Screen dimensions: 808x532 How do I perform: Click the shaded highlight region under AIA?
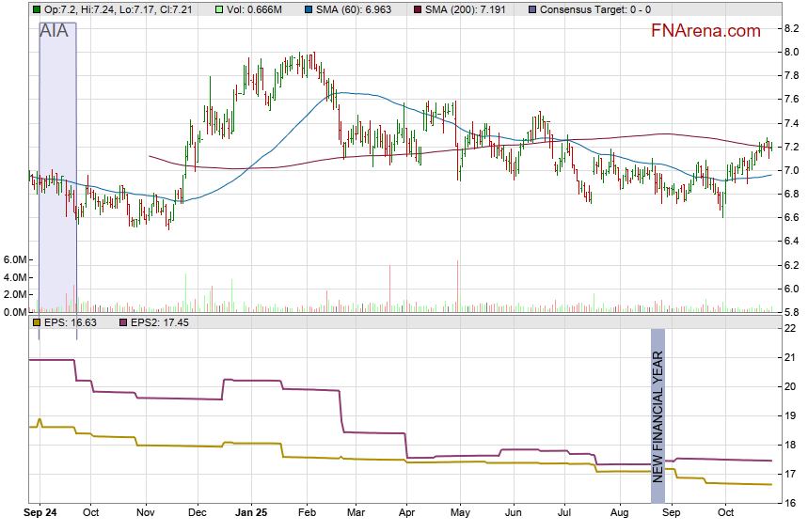(56, 169)
